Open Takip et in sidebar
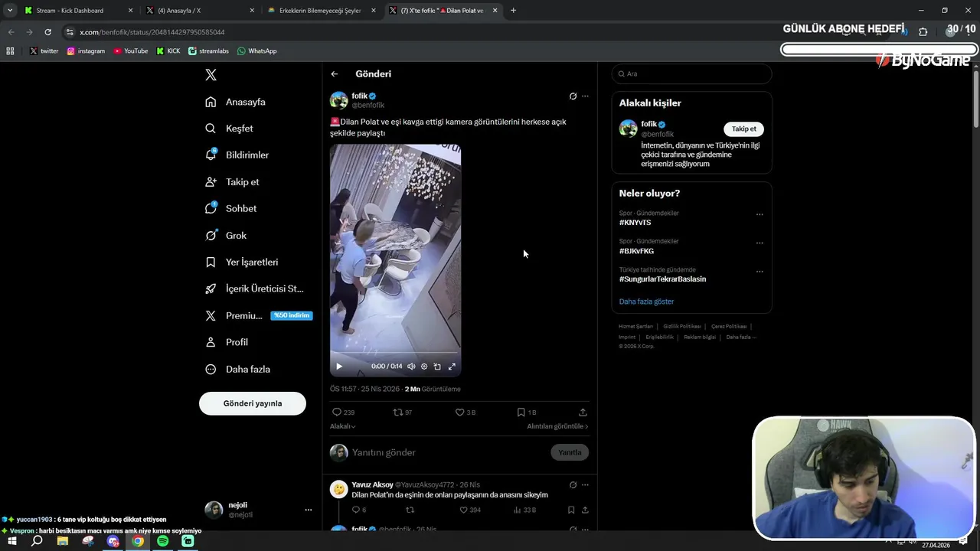The image size is (980, 551). pos(233,182)
